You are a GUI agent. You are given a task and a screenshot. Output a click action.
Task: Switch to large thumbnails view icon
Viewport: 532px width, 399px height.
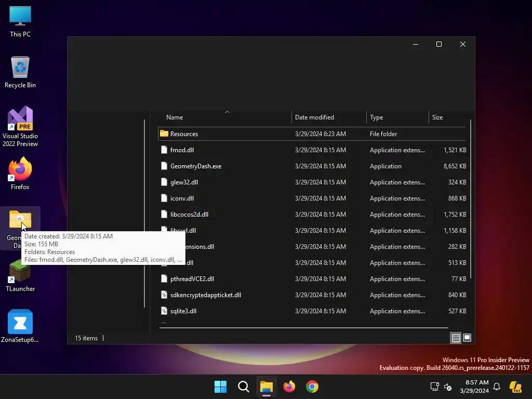[467, 338]
